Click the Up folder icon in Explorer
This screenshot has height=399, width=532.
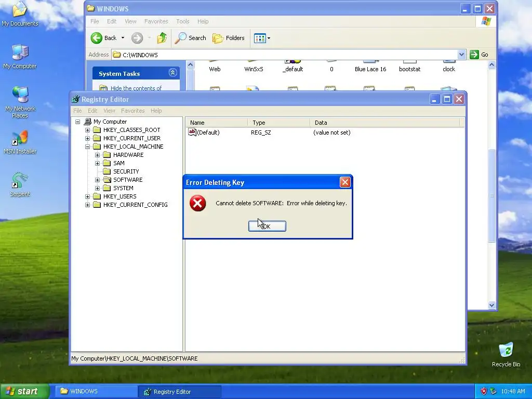click(x=162, y=38)
